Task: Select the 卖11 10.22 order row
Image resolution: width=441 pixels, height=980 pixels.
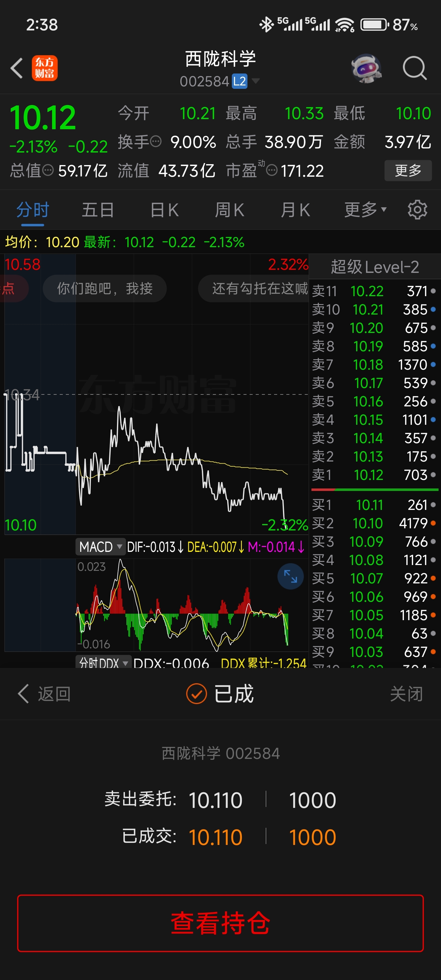Action: (375, 291)
